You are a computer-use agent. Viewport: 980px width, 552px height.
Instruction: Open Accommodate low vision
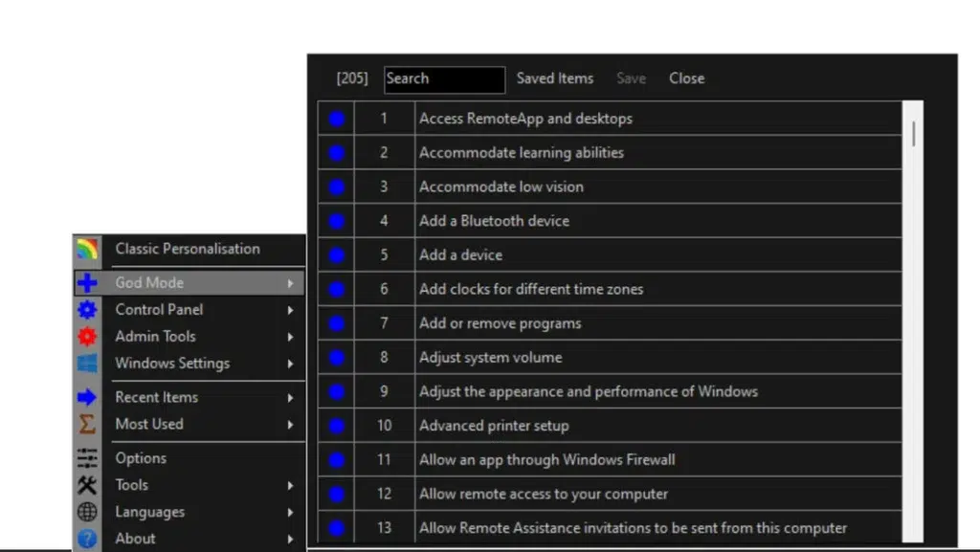tap(501, 187)
